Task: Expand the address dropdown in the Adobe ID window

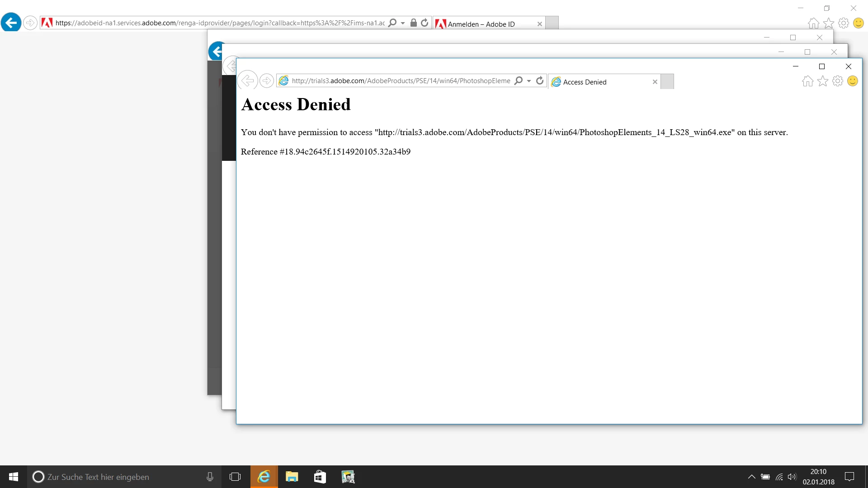Action: (403, 23)
